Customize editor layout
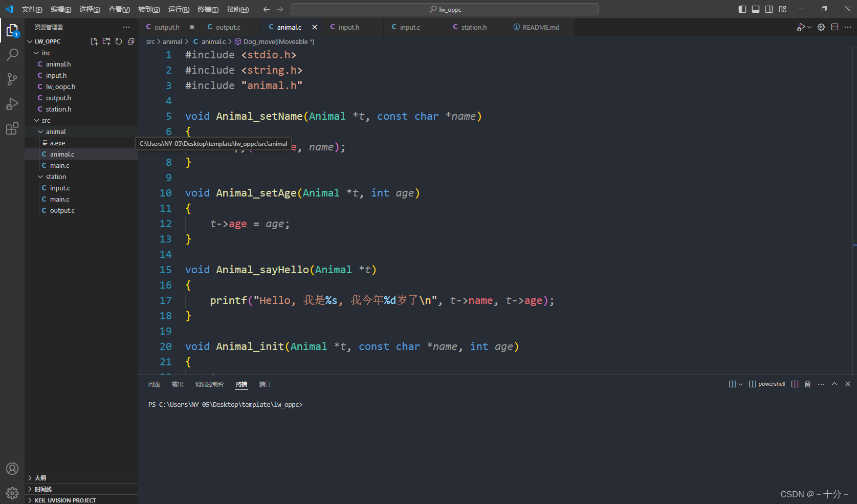 click(x=782, y=9)
